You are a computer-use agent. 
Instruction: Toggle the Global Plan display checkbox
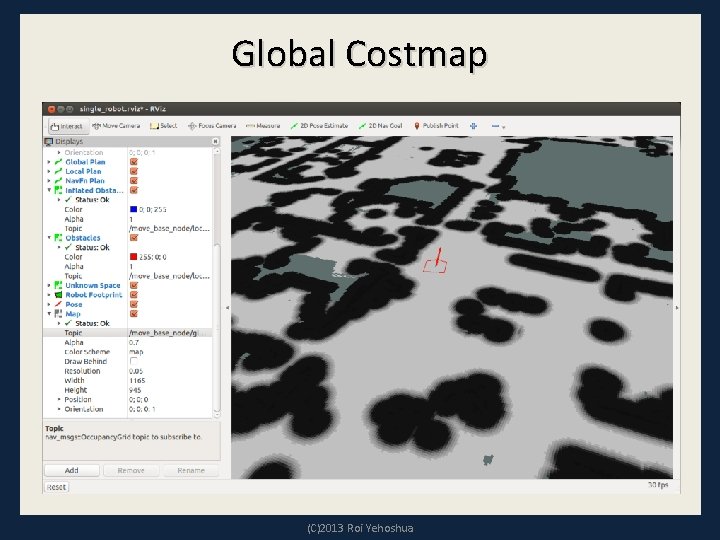134,162
